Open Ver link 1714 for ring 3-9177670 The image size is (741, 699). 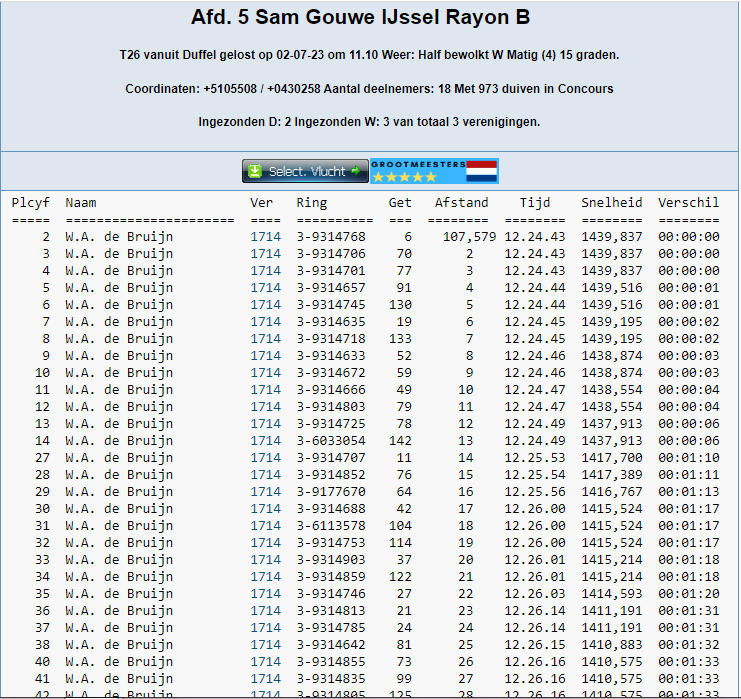pyautogui.click(x=266, y=492)
